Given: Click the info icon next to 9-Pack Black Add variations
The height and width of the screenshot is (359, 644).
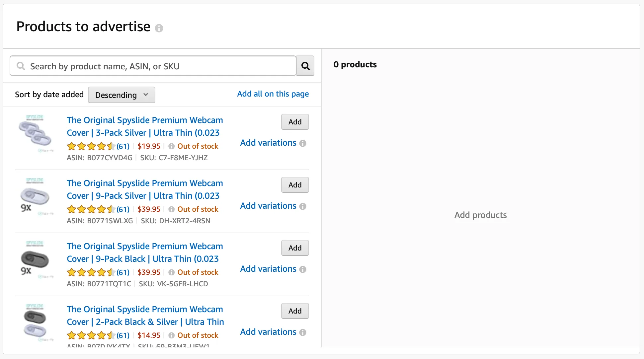Looking at the screenshot, I should (303, 269).
